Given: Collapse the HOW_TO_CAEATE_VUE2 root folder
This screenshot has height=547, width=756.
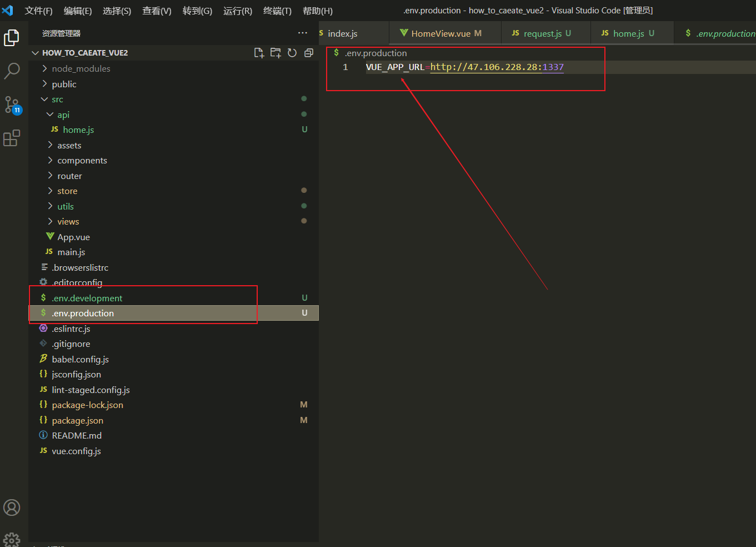Looking at the screenshot, I should pyautogui.click(x=174, y=53).
